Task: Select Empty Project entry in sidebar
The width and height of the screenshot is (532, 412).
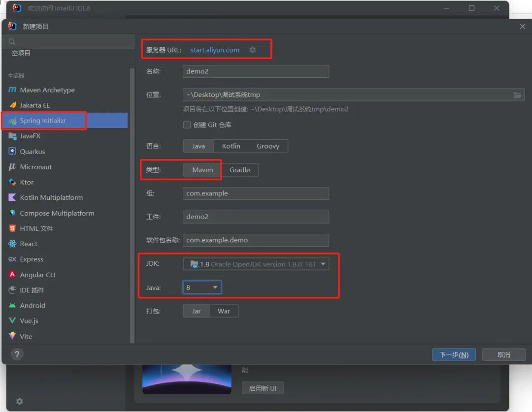Action: click(21, 53)
